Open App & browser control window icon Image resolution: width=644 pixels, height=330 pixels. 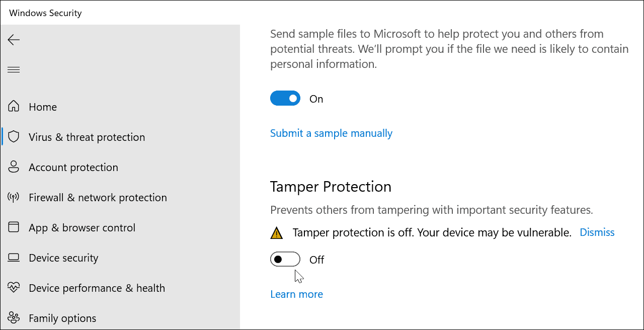13,227
